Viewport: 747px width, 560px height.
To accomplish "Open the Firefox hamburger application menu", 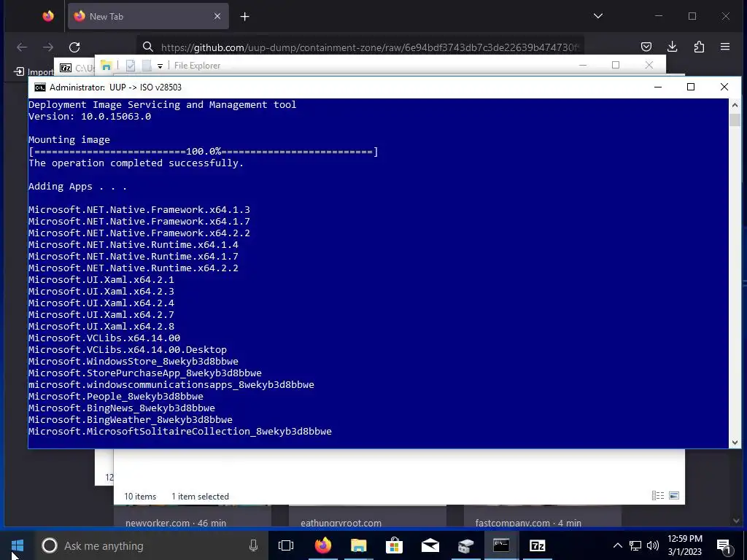I will tap(725, 47).
